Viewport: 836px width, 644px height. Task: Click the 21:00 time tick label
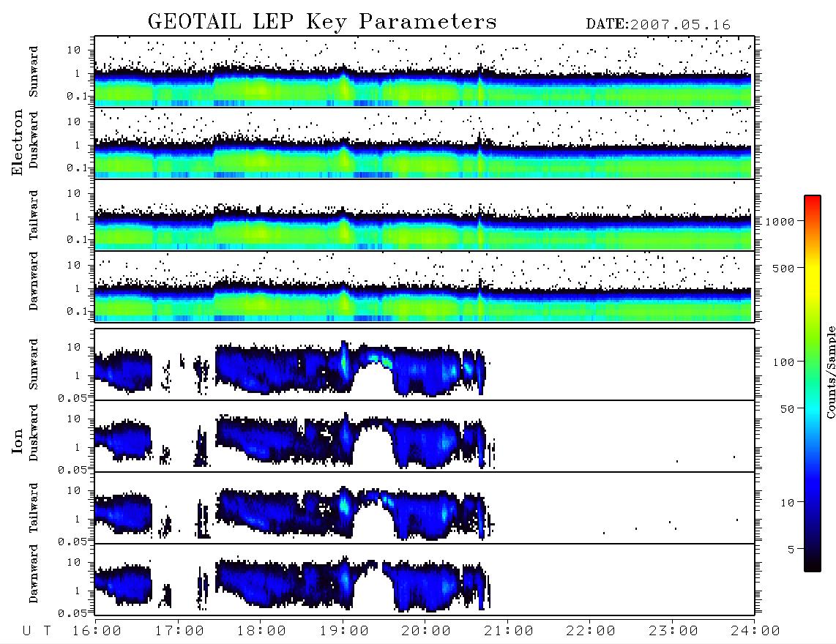509,632
